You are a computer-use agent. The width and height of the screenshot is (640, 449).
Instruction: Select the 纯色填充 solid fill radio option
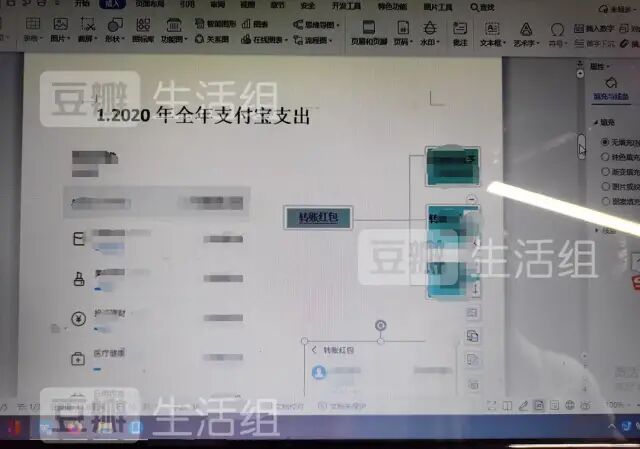[605, 157]
